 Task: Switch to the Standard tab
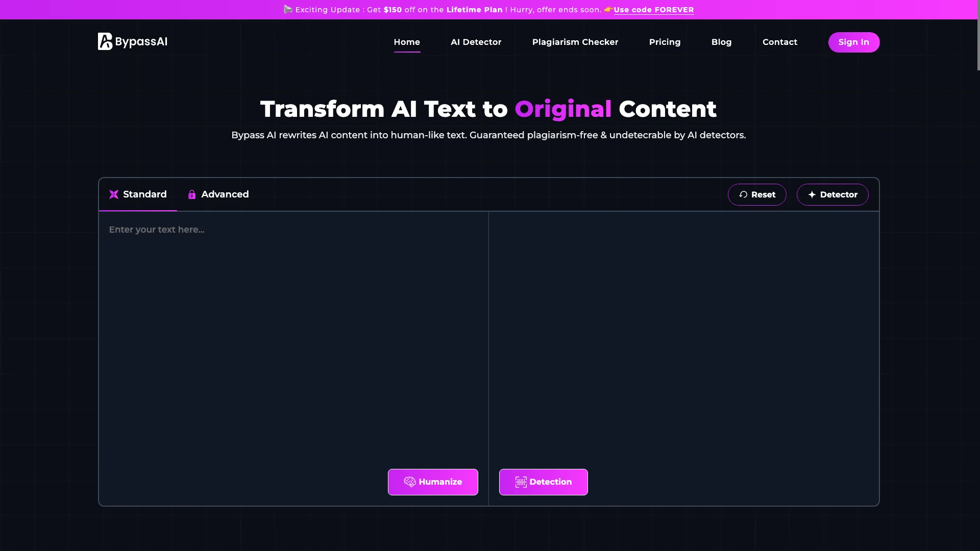[x=137, y=194]
